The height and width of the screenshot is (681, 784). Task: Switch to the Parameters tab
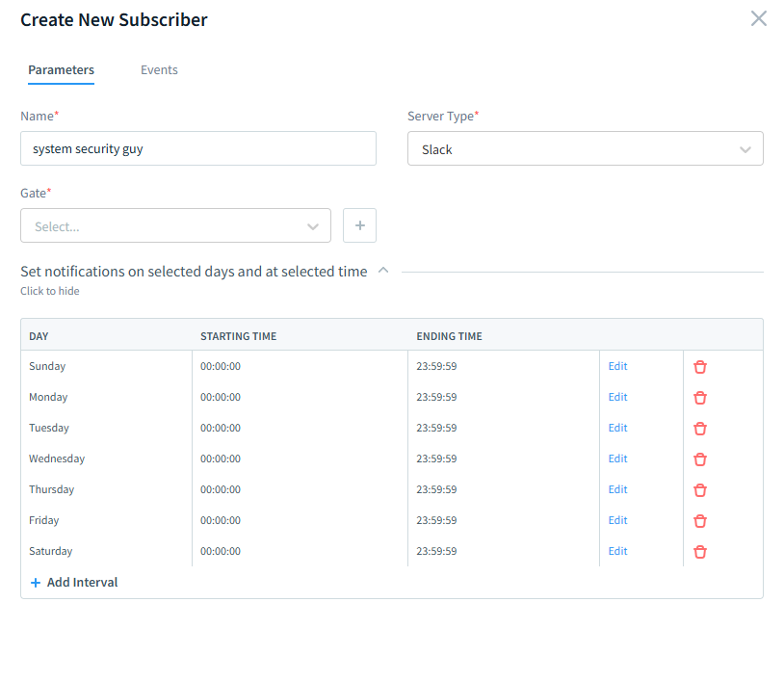61,69
